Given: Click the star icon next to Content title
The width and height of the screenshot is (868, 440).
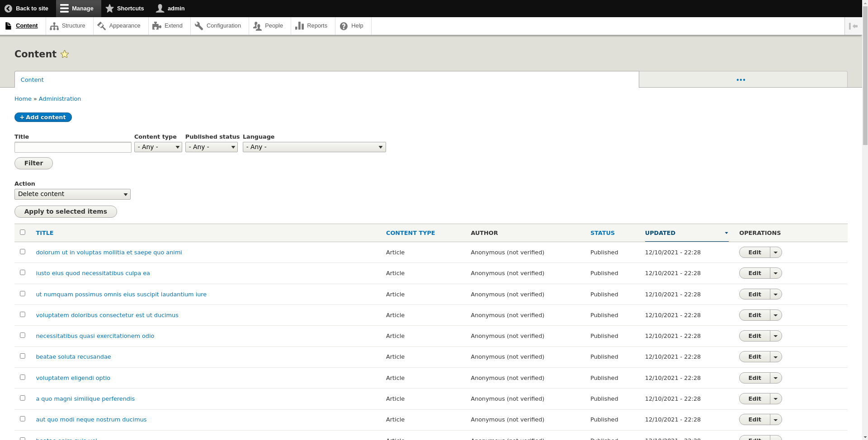Looking at the screenshot, I should coord(65,54).
